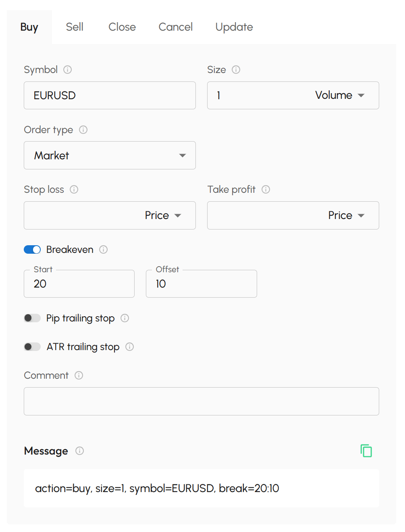
Task: Turn on the ATR trailing stop switch
Action: point(32,347)
